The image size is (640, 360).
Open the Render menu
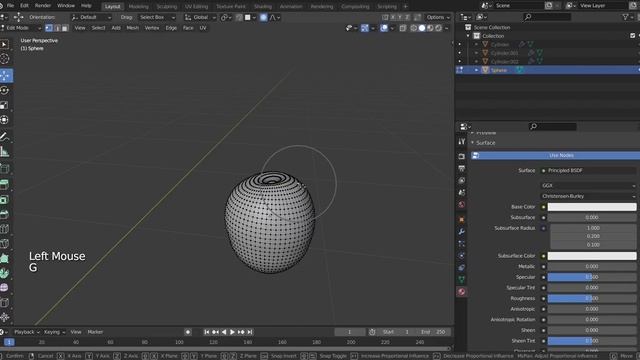[x=42, y=6]
